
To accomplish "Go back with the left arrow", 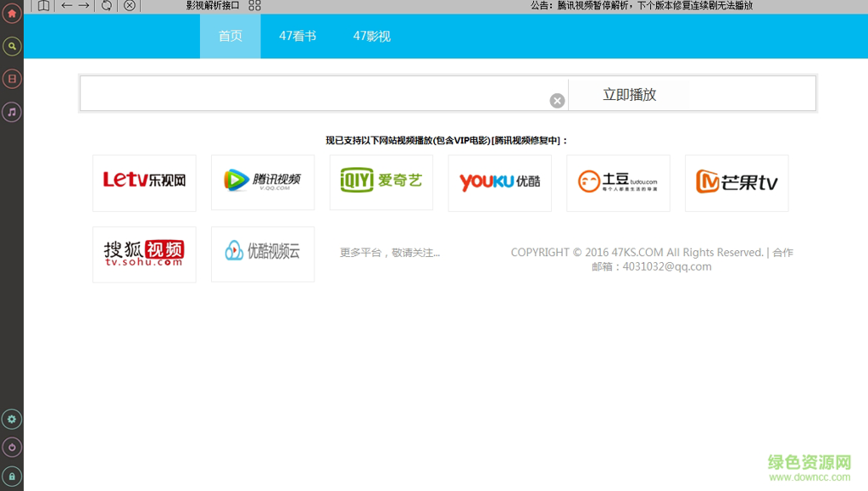I will coord(66,6).
